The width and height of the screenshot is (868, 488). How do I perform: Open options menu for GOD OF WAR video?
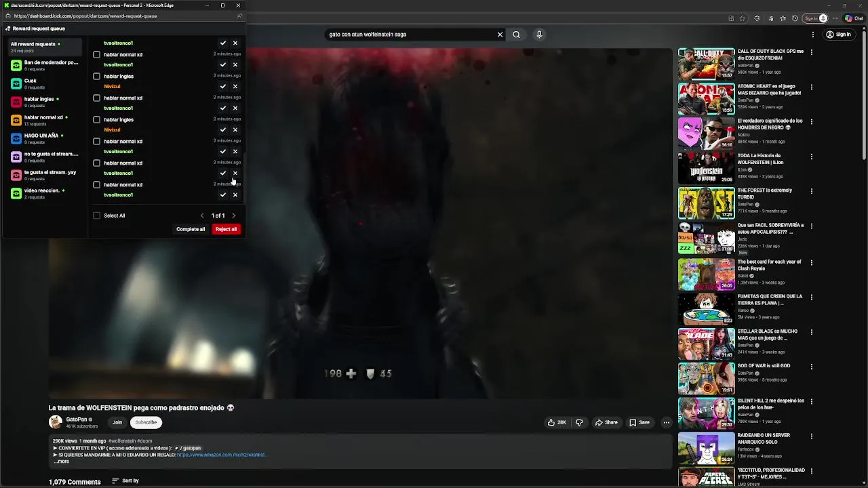click(811, 367)
